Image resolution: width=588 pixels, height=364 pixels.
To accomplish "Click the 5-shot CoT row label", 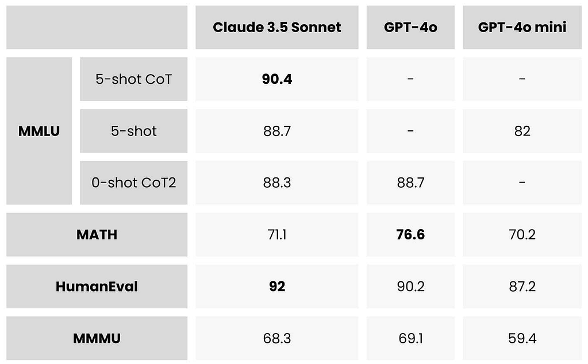I will point(133,79).
